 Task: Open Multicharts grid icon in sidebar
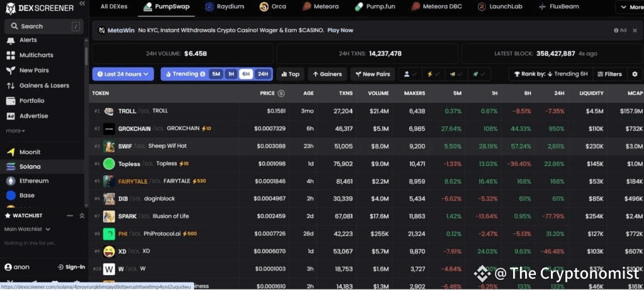[11, 55]
